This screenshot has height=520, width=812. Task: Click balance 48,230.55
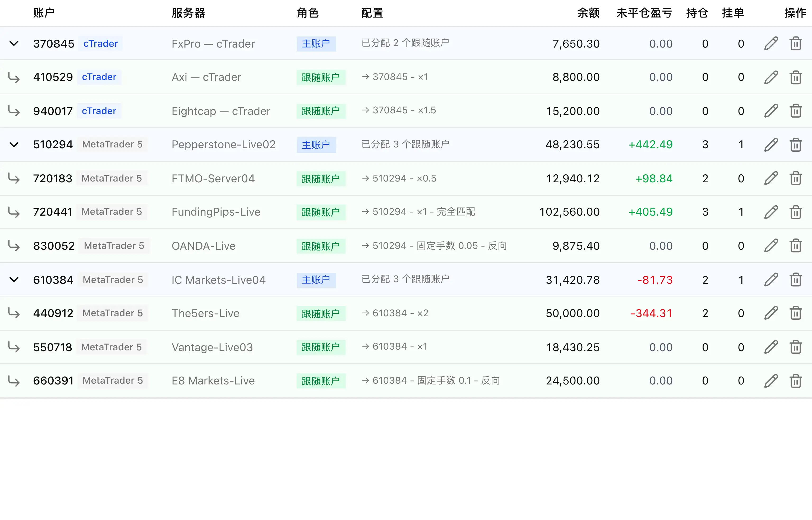(x=573, y=145)
